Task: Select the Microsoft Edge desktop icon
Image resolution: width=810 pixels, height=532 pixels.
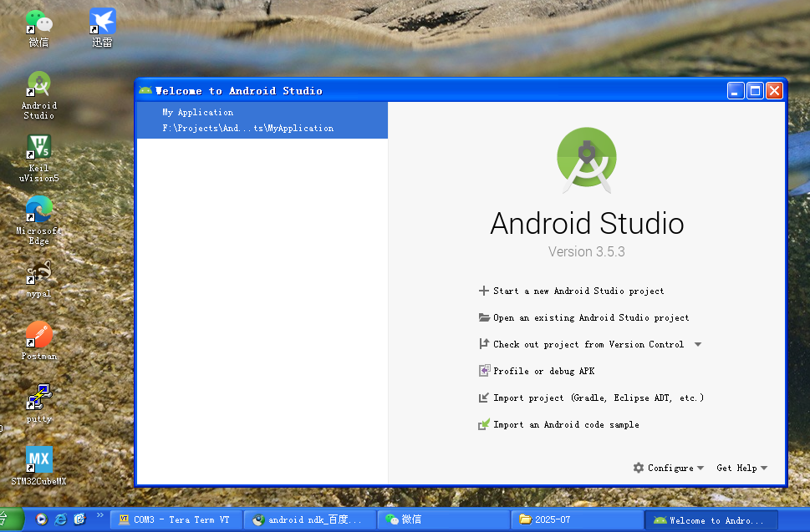Action: 38,220
